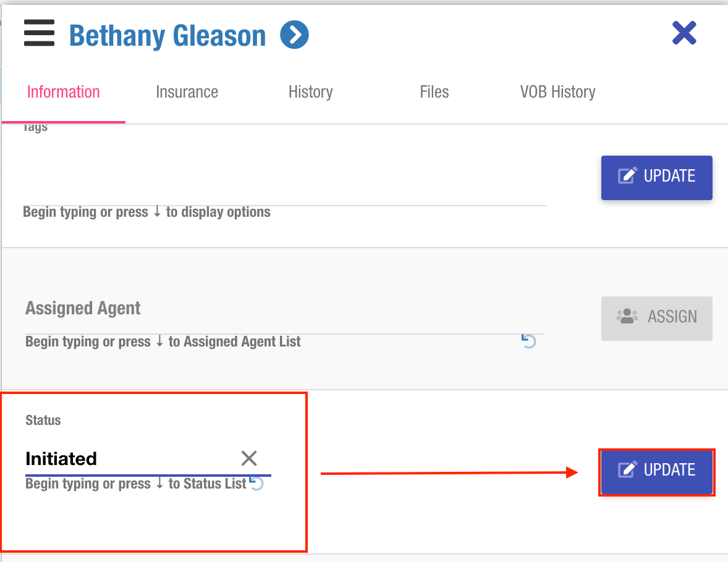This screenshot has height=562, width=728.
Task: Reset the Assigned Agent field undo icon
Action: point(528,341)
